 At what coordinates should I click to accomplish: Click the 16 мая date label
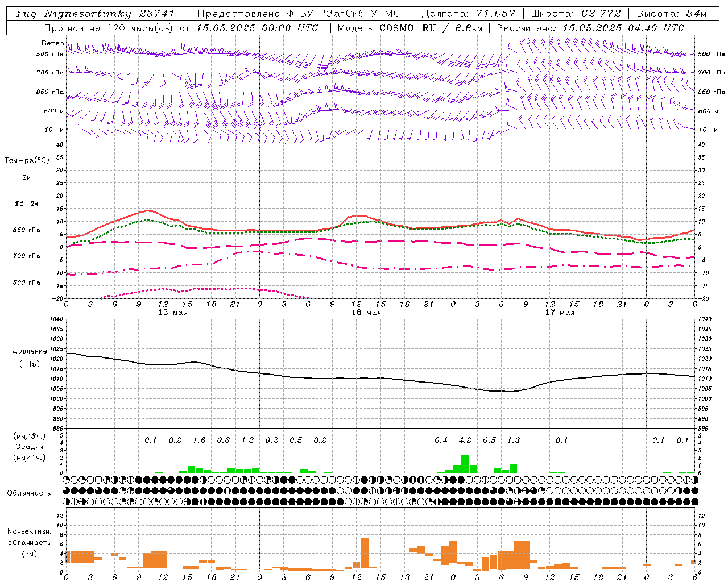[x=366, y=312]
